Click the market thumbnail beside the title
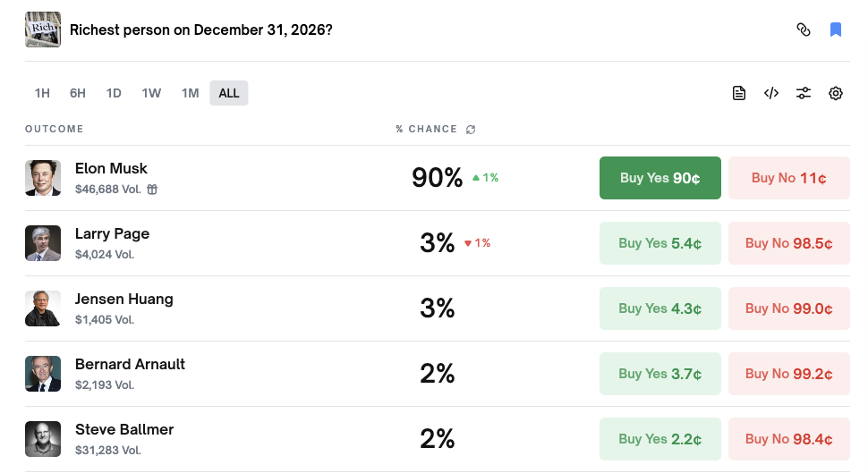 [x=43, y=30]
